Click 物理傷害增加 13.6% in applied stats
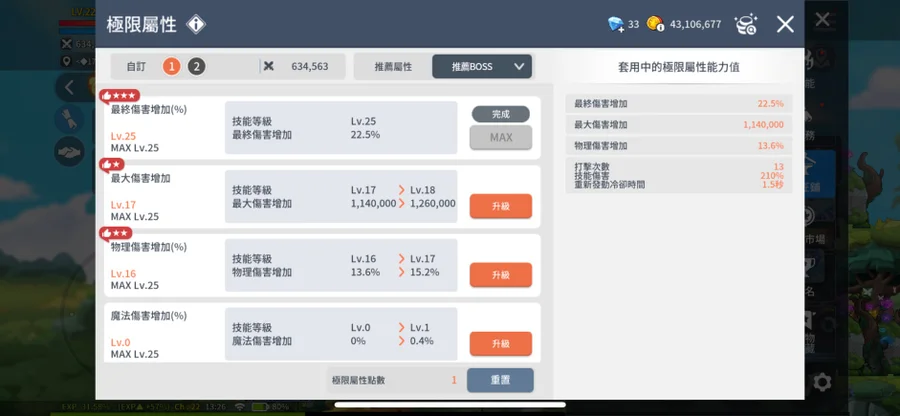Screen dimensions: 900x416 tap(678, 146)
